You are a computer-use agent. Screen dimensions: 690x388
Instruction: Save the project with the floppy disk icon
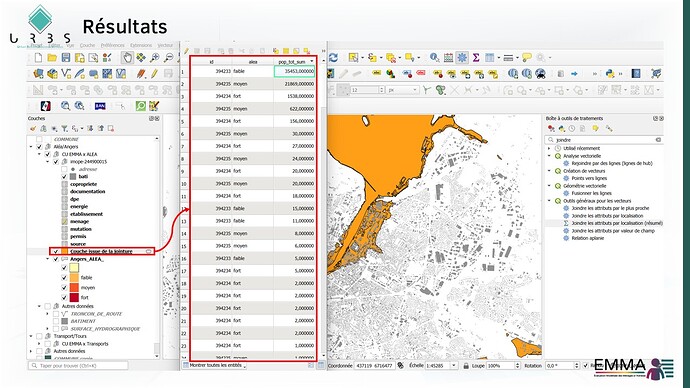tap(66, 58)
